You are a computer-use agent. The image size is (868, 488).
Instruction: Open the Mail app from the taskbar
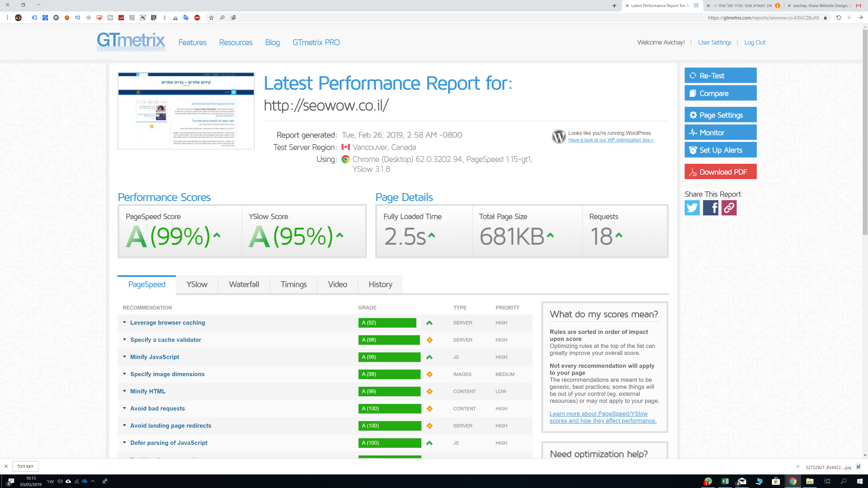(742, 481)
